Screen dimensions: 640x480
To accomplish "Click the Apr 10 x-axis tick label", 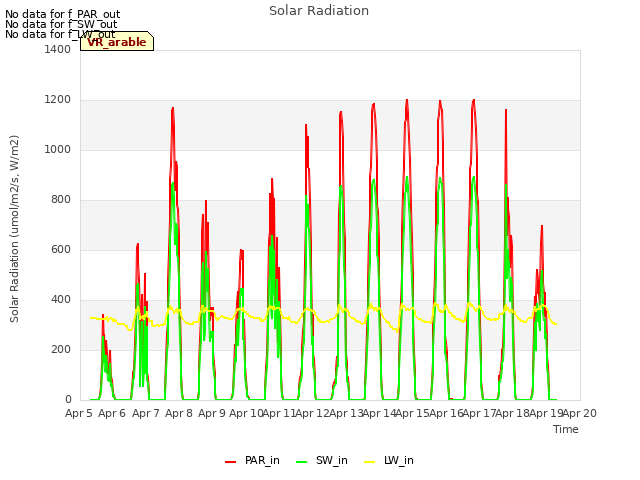I will click(x=245, y=413).
